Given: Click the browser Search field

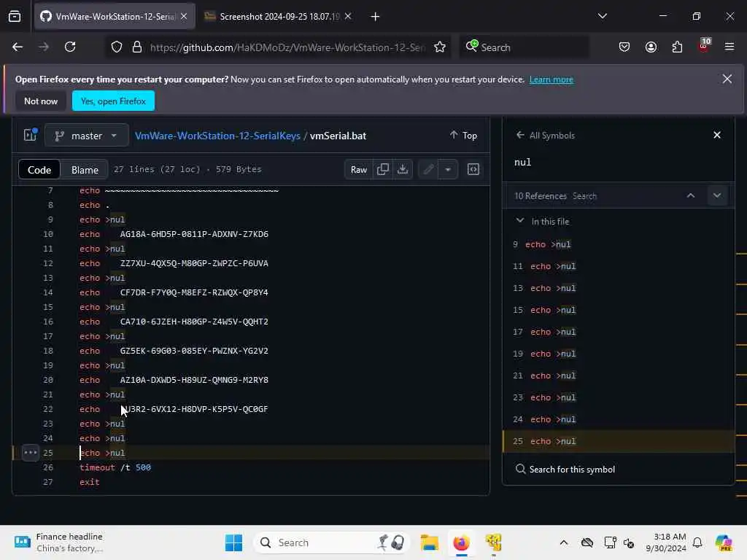Looking at the screenshot, I should coord(524,47).
